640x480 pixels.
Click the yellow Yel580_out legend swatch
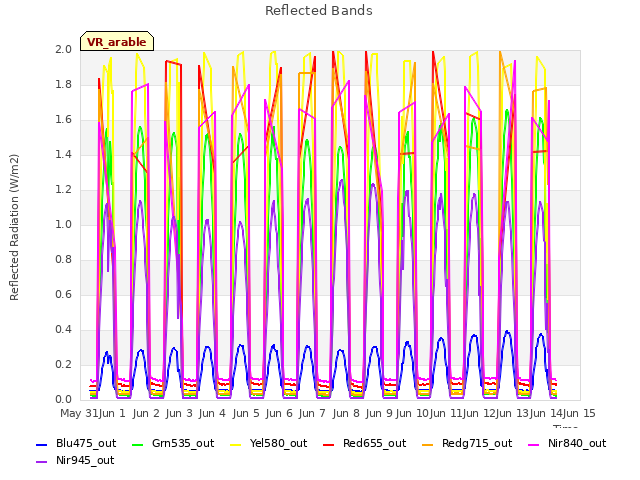[236, 444]
